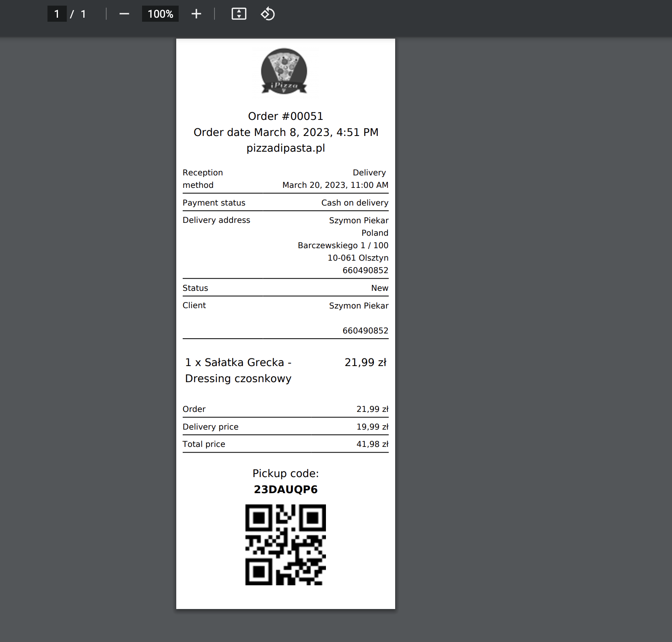Click the iPizza logo image
Image resolution: width=672 pixels, height=642 pixels.
pyautogui.click(x=284, y=71)
